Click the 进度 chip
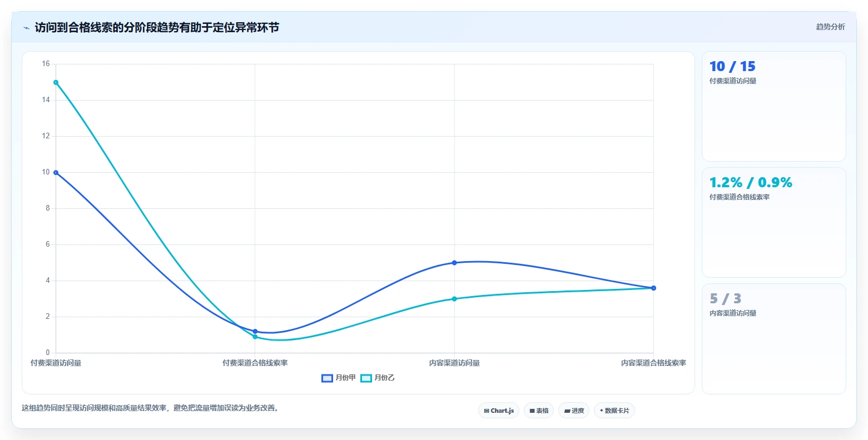868x440 pixels. point(574,411)
